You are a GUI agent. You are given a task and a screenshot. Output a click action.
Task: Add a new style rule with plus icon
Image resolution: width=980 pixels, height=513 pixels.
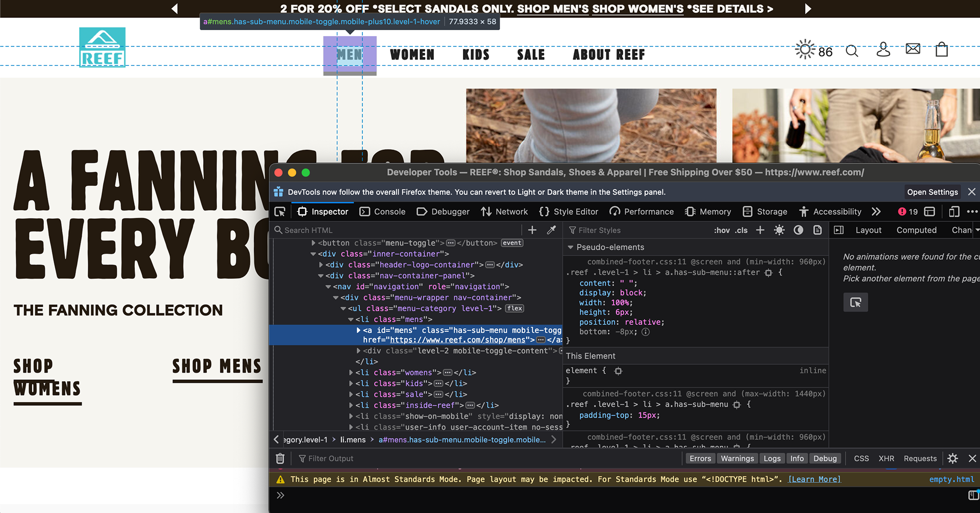[x=760, y=230]
